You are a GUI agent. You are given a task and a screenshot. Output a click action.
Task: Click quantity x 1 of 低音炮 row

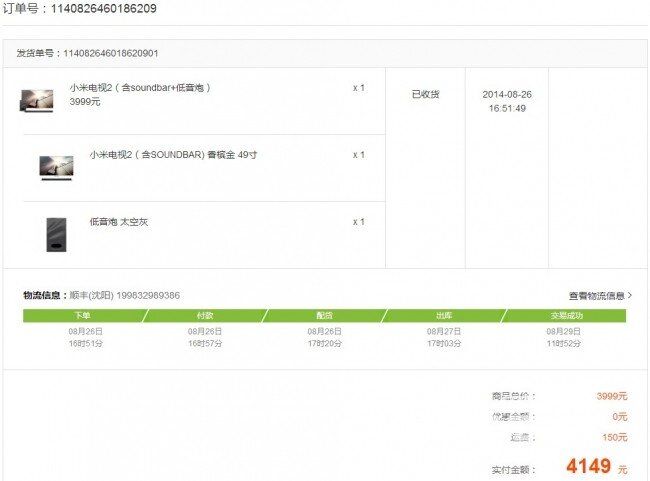coord(359,222)
